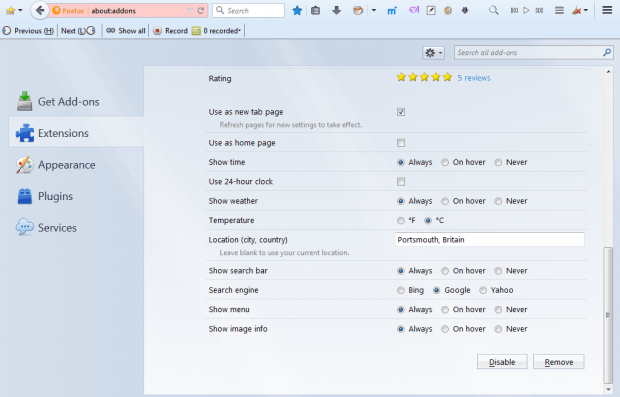Set Show time to Never
620x397 pixels.
(498, 162)
